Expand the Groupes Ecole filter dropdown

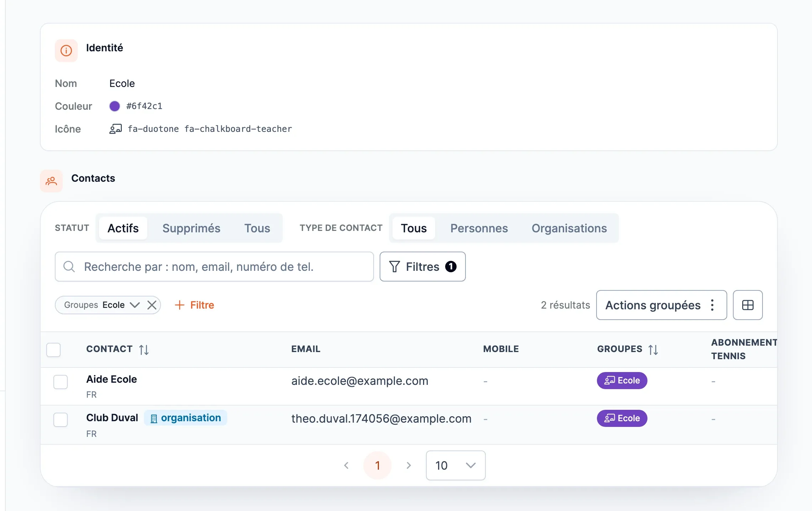click(135, 305)
